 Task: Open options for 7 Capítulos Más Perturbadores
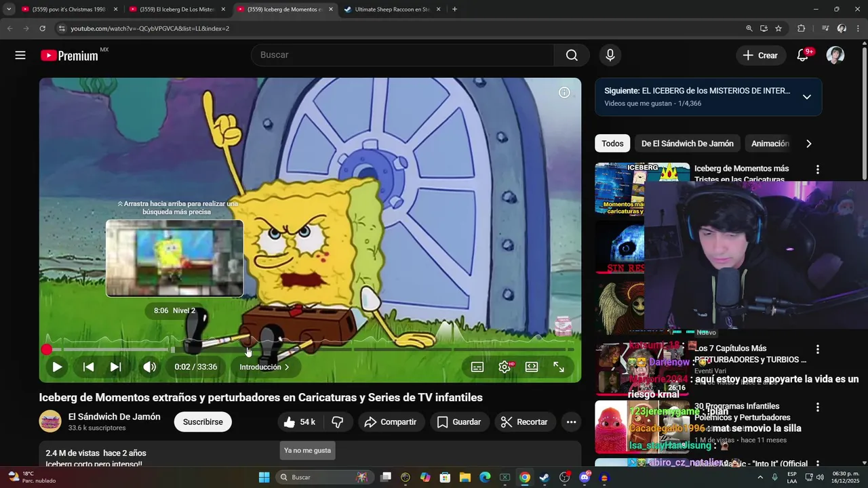point(817,349)
